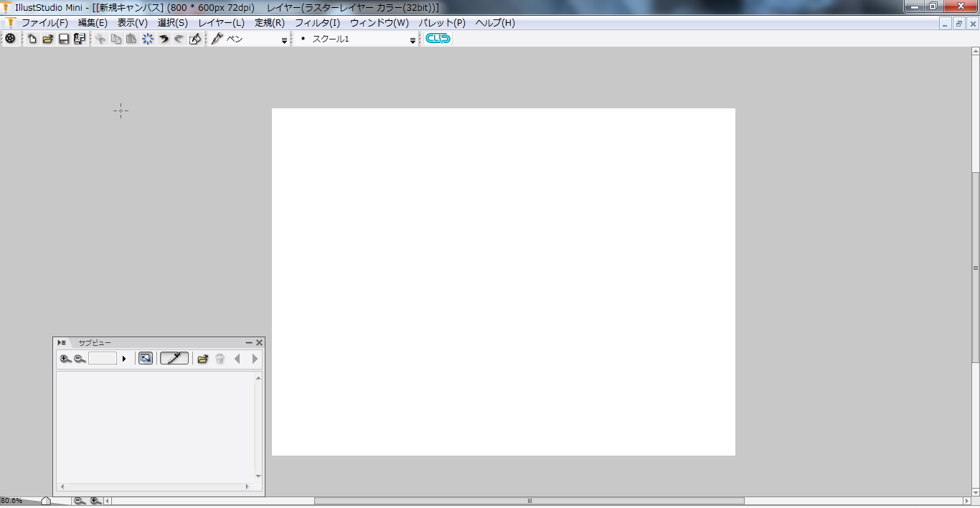Image resolution: width=980 pixels, height=508 pixels.
Task: Close the サブビュー panel
Action: [x=260, y=343]
